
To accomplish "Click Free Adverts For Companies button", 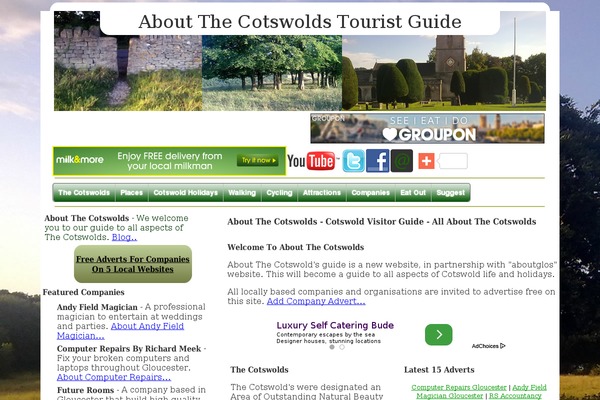I will [x=133, y=264].
